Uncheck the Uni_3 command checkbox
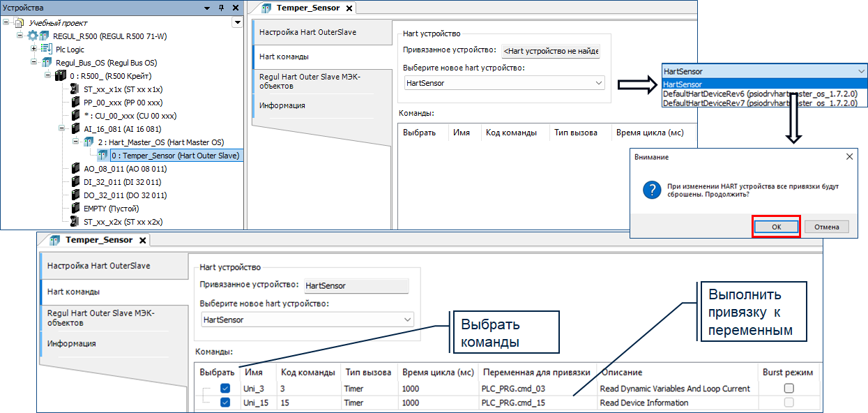 225,389
